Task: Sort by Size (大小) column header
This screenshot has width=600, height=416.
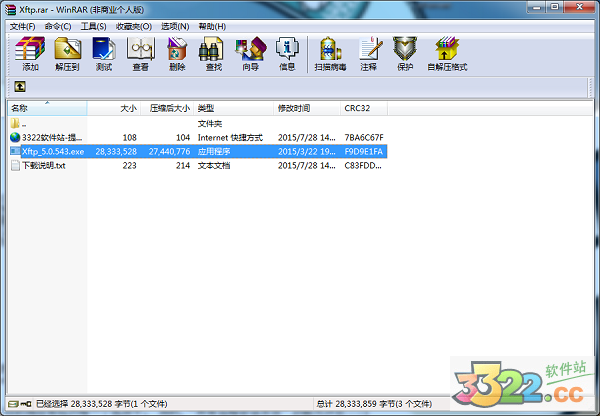Action: point(114,108)
